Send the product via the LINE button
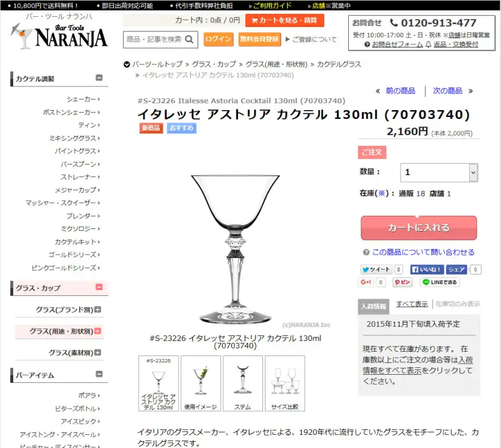Screen dimensions: 501x448 pos(440,282)
